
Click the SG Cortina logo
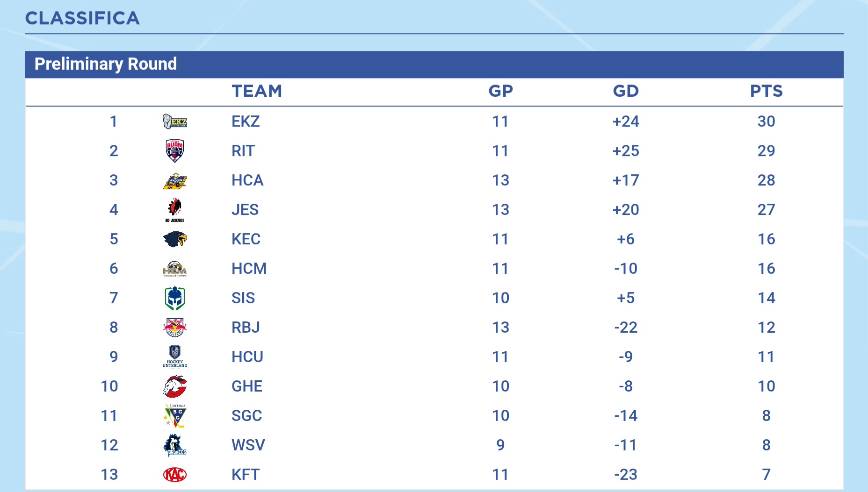pos(175,416)
